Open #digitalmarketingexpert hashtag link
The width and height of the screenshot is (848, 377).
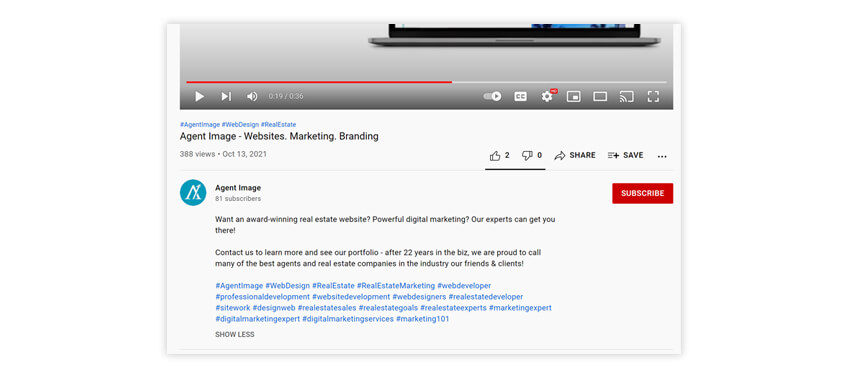click(x=257, y=319)
